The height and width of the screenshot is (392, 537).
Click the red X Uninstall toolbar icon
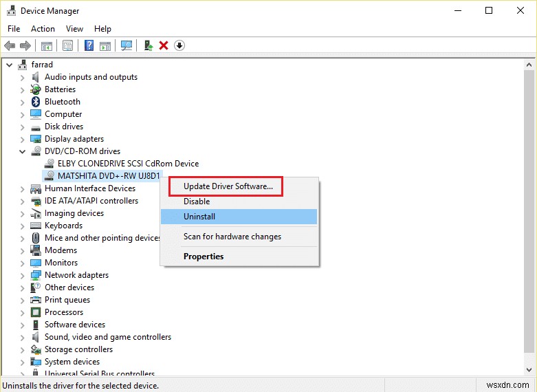(x=164, y=45)
